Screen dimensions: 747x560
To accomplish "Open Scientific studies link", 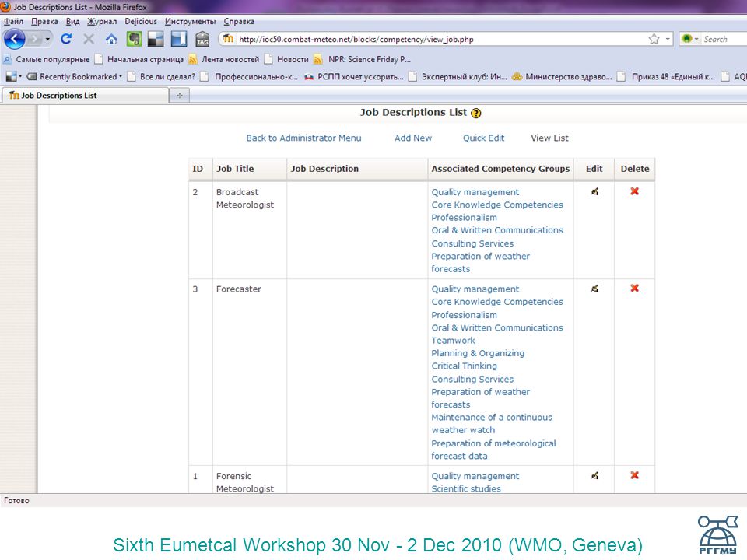I will [466, 488].
